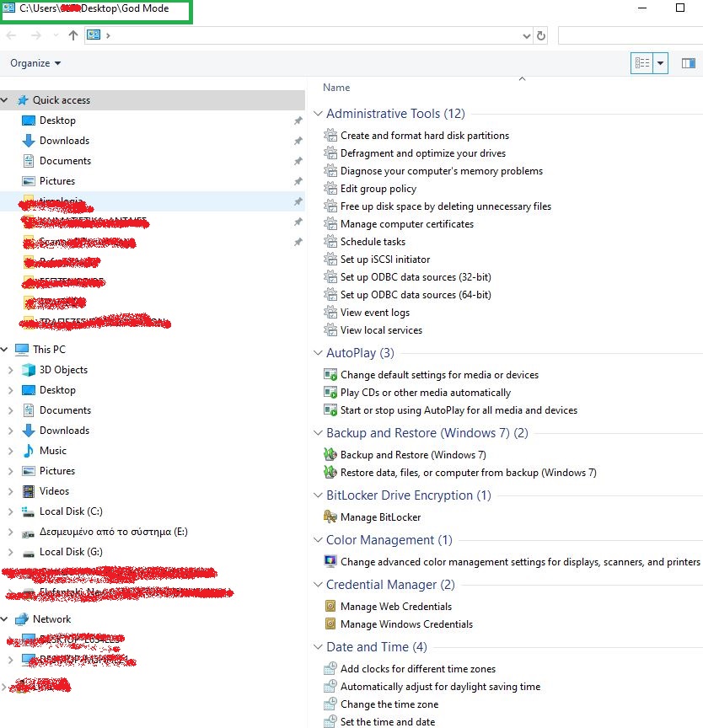Open View event logs icon
703x728 pixels.
pos(330,312)
